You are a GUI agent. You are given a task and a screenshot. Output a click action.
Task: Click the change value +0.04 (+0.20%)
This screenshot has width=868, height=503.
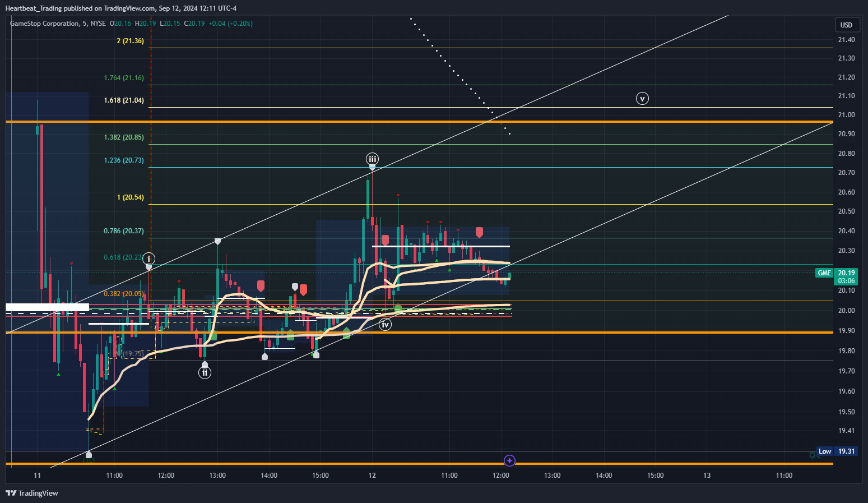230,24
